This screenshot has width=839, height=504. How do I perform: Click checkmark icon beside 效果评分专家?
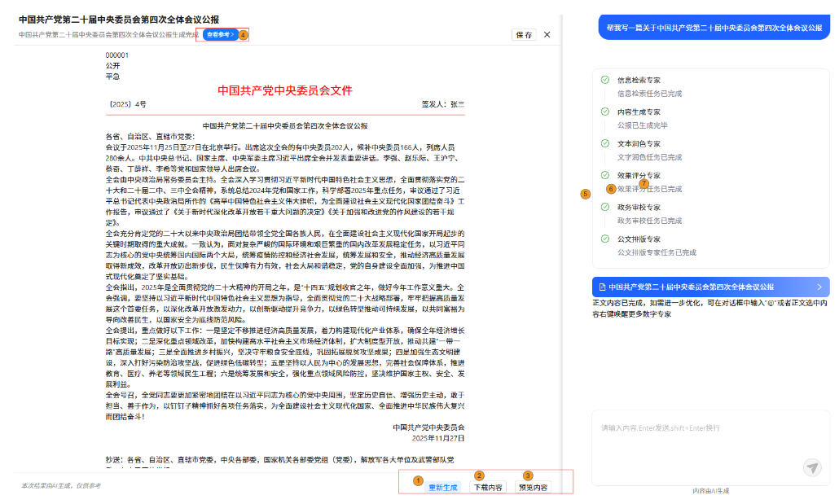click(604, 175)
